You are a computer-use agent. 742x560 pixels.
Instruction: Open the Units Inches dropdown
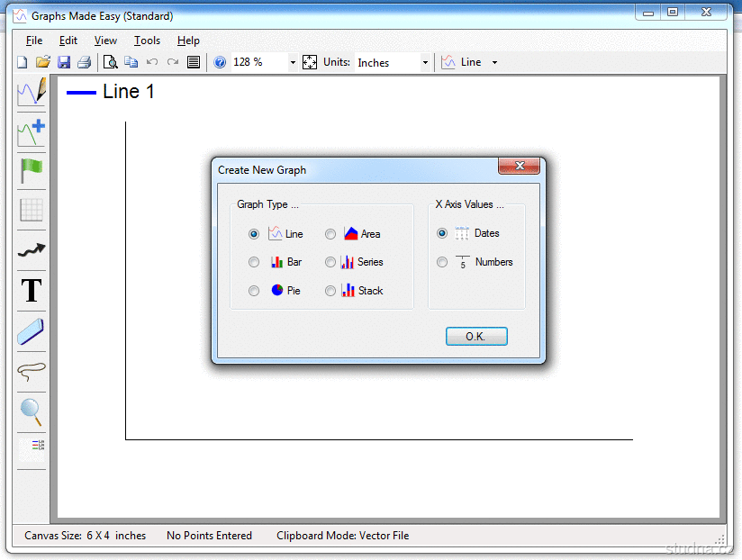(425, 62)
